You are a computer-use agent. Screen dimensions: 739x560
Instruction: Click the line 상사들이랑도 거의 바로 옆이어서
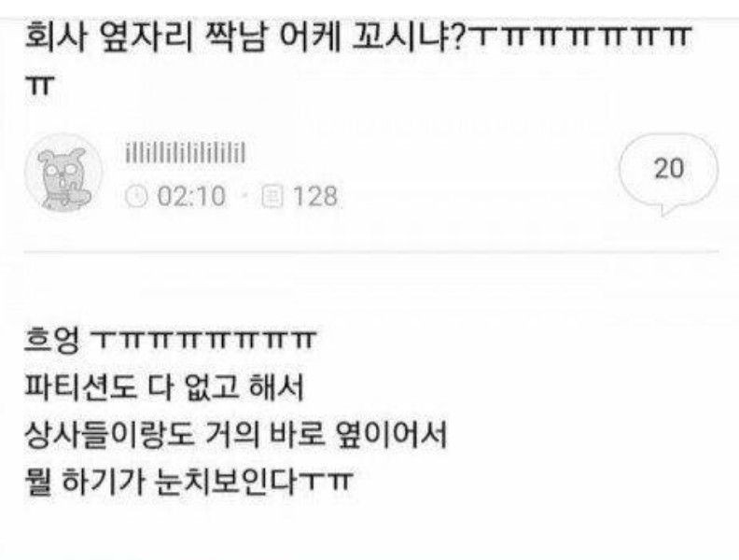click(235, 435)
